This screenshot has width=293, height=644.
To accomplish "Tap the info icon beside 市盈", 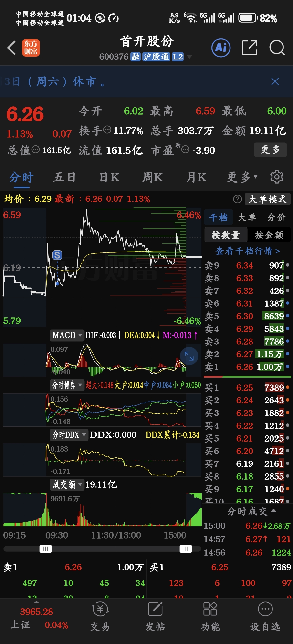I will pyautogui.click(x=185, y=150).
